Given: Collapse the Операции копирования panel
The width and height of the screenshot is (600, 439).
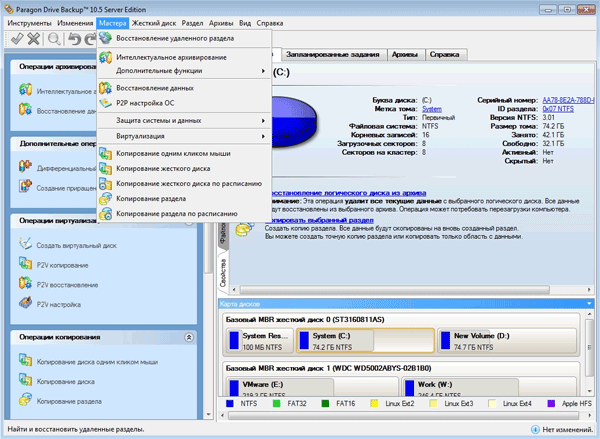Looking at the screenshot, I should tap(189, 337).
